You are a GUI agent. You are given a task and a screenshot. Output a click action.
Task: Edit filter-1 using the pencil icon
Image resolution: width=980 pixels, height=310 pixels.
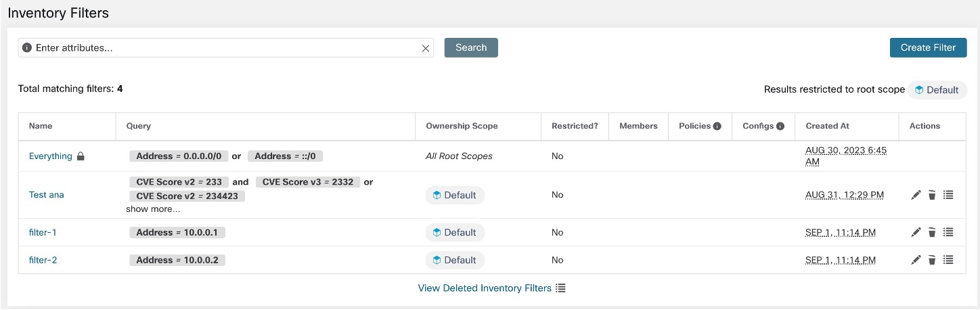[916, 232]
